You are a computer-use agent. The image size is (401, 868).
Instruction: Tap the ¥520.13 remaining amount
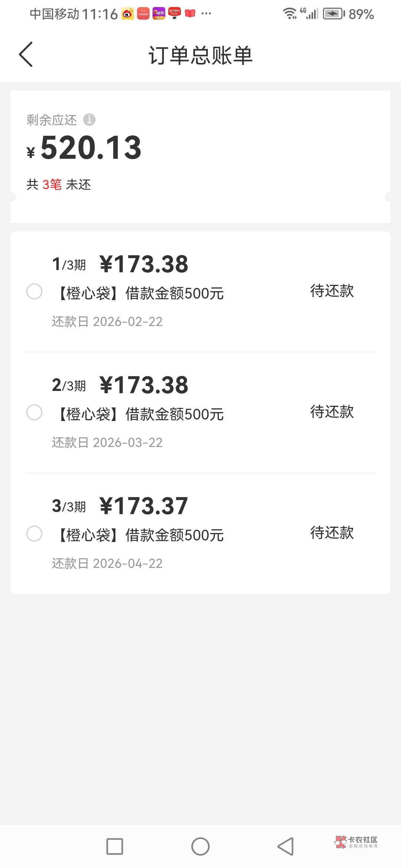tap(91, 148)
